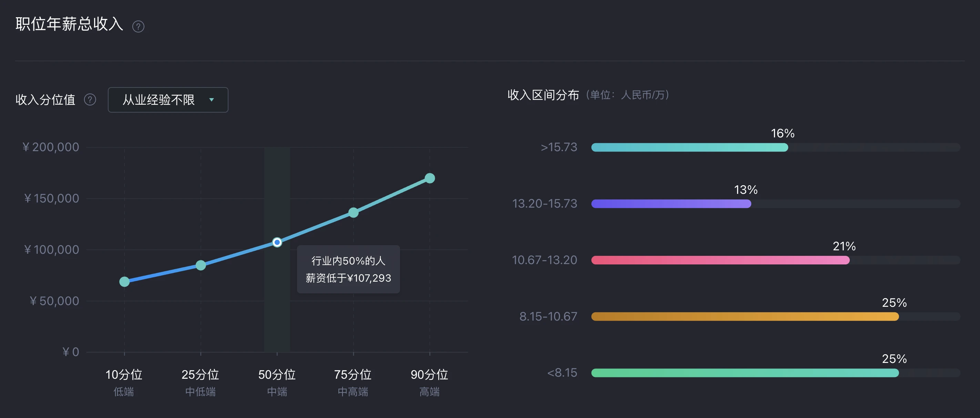The height and width of the screenshot is (418, 980).
Task: Select the 25分位 data point on line
Action: coord(201,265)
